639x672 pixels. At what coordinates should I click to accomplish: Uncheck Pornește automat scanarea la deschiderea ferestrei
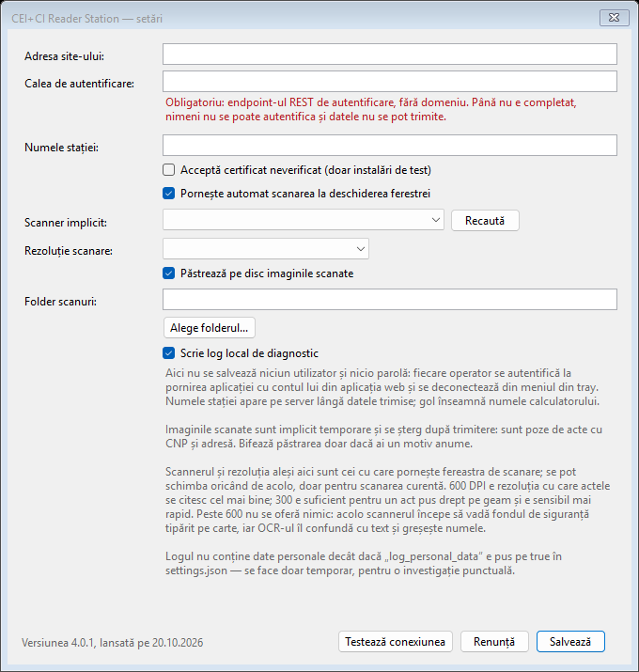tap(169, 194)
